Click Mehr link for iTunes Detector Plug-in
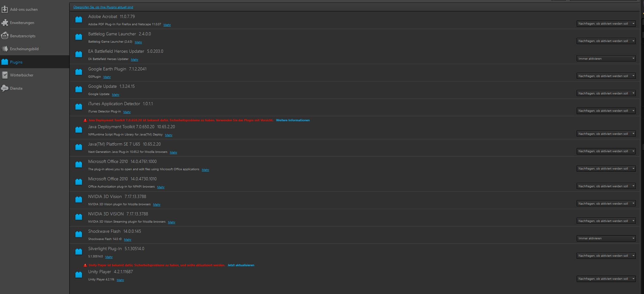644x294 pixels. [127, 112]
